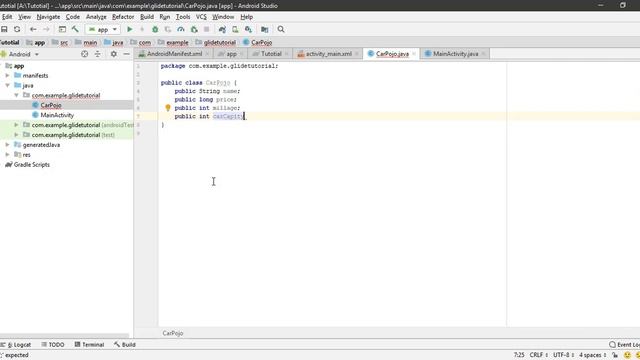Click the Search Everywhere magnifier icon

[281, 29]
